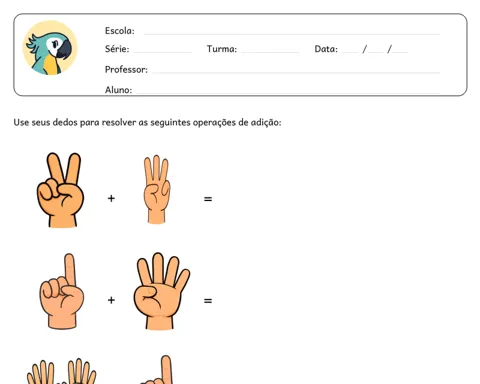The width and height of the screenshot is (480, 384).
Task: Click the Aluno blank line field
Action: click(288, 92)
